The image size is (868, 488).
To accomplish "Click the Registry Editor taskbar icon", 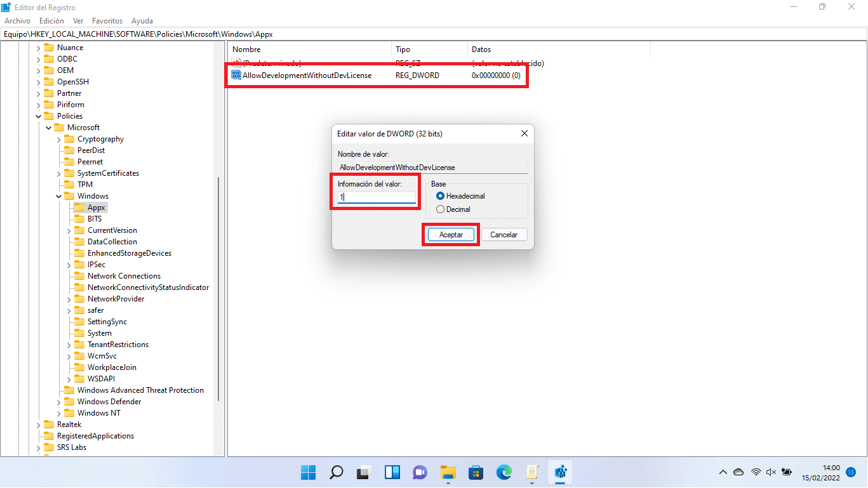I will [x=560, y=472].
